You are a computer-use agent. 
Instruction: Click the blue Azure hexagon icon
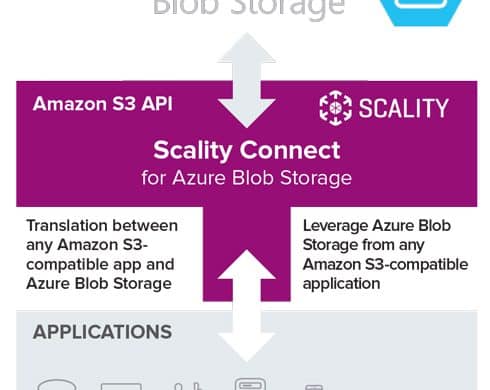point(423,13)
